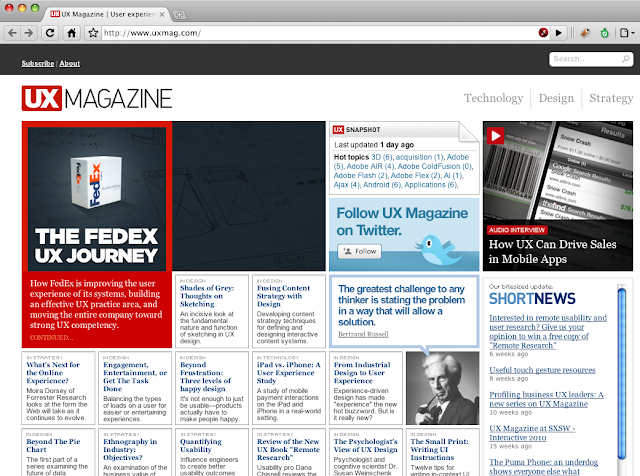The image size is (640, 476).
Task: Open Review of the New UX Book article
Action: (288, 449)
